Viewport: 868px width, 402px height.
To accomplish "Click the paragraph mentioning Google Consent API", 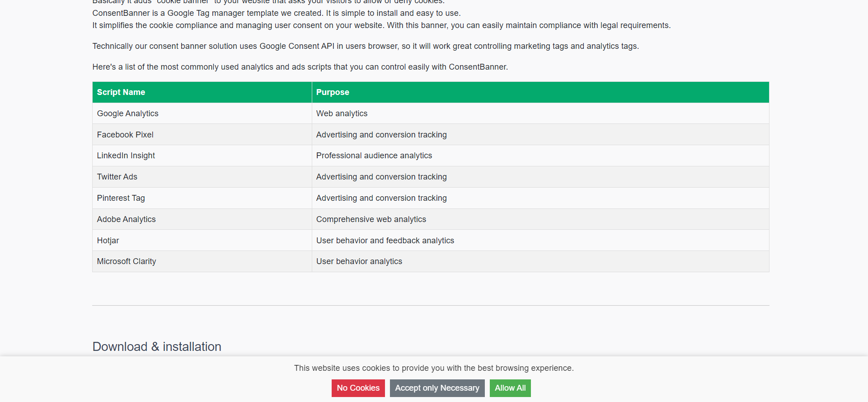I will coord(366,46).
